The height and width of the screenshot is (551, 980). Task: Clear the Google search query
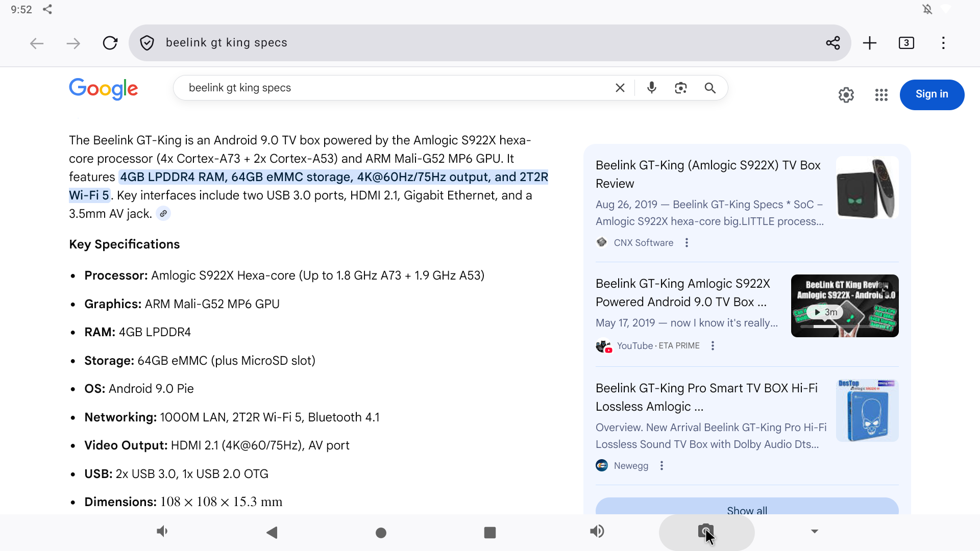(620, 88)
